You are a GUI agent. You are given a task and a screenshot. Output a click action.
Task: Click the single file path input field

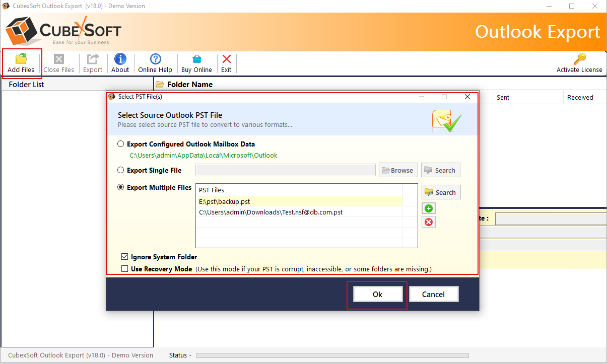pos(286,170)
